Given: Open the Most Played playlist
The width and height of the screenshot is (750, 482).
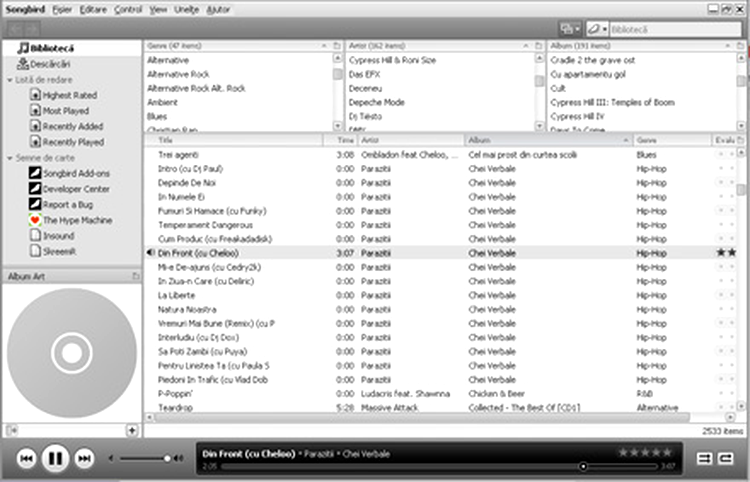Looking at the screenshot, I should 59,110.
